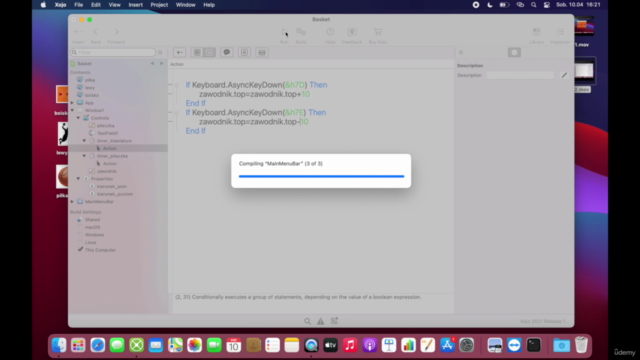Open the Insert menu
640x360 pixels.
point(136,5)
